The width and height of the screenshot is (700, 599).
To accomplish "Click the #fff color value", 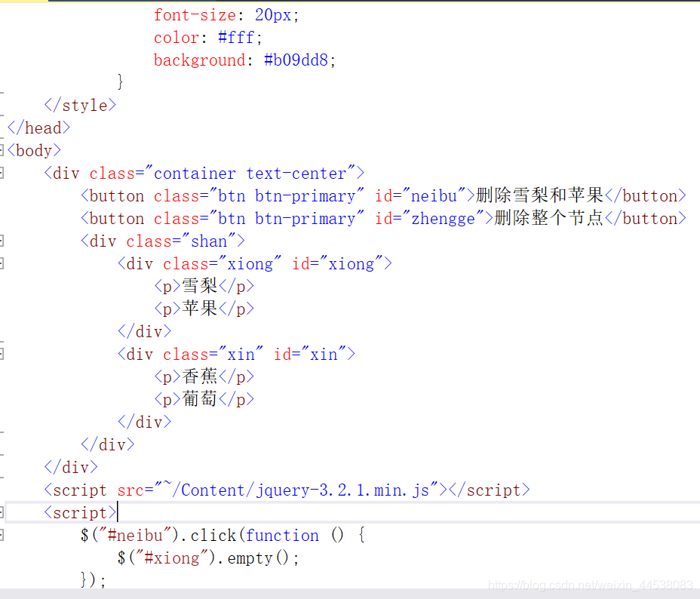I will click(236, 38).
